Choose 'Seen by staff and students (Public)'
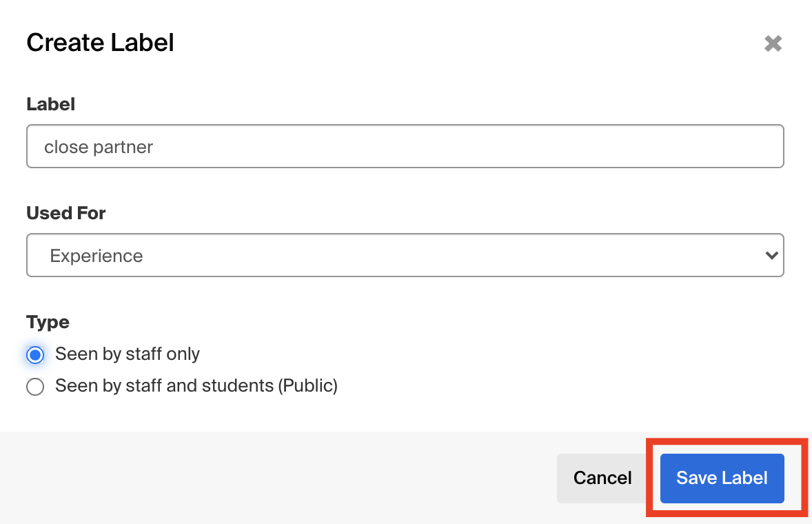 pos(35,386)
